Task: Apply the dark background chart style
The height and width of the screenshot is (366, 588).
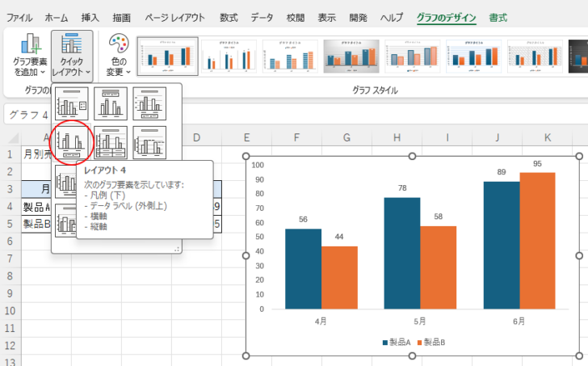Action: (x=578, y=57)
